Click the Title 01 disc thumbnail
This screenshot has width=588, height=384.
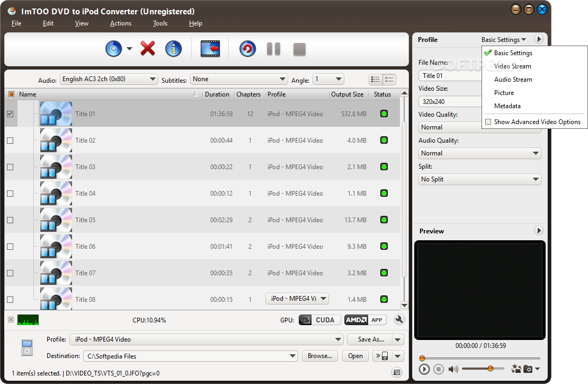56,114
